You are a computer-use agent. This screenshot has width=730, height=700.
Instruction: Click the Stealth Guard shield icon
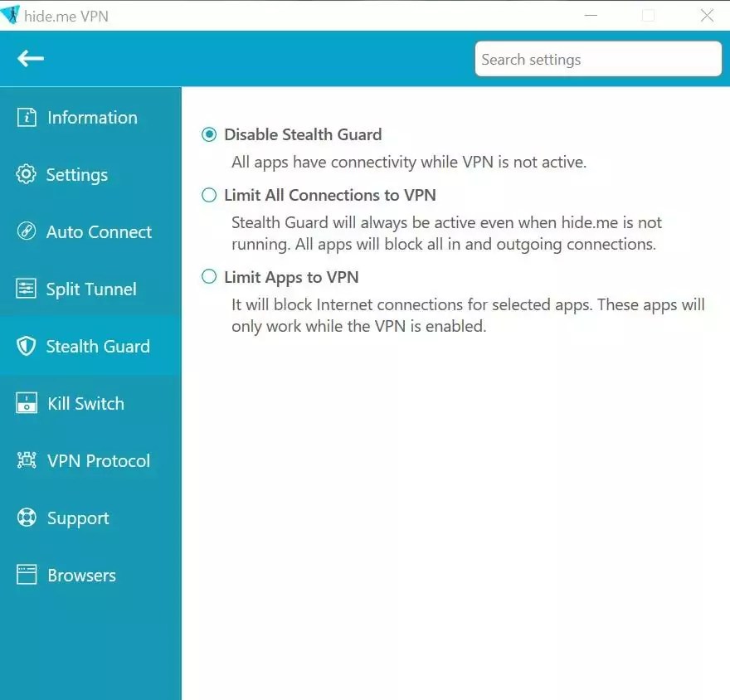[26, 346]
